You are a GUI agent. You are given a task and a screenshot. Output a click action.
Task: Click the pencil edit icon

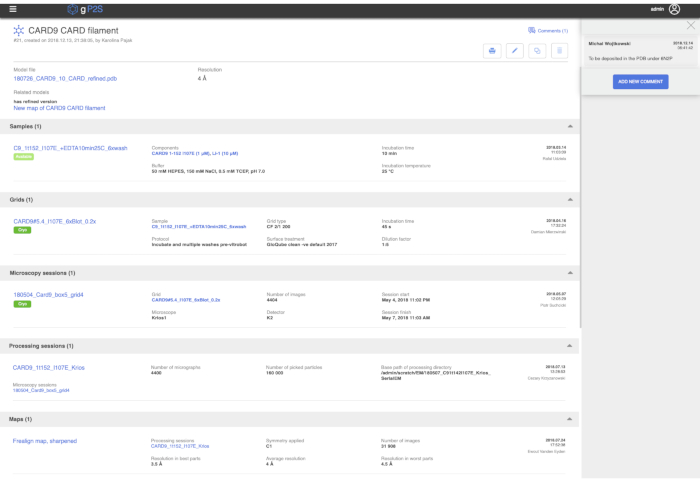[514, 50]
